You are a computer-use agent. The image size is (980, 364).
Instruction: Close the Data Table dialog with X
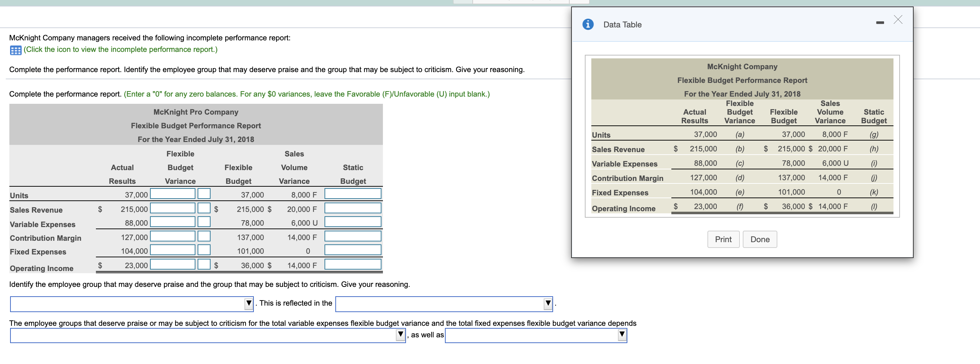[x=898, y=19]
